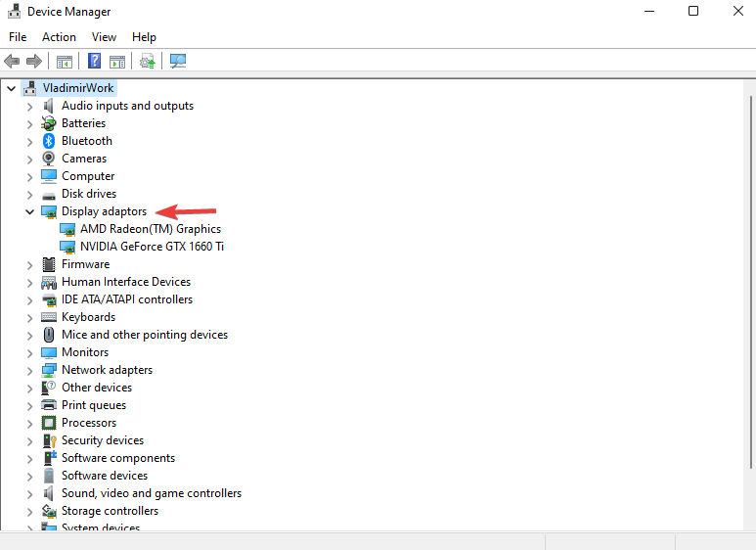This screenshot has width=756, height=550.
Task: Click the Other devices icon
Action: (49, 388)
